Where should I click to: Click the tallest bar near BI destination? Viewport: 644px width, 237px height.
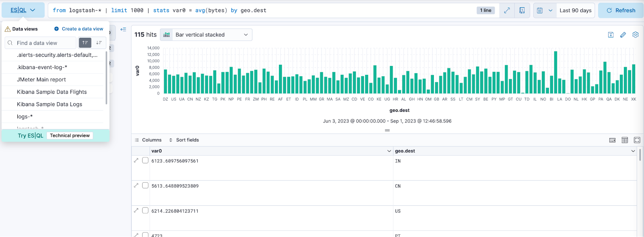pos(555,72)
